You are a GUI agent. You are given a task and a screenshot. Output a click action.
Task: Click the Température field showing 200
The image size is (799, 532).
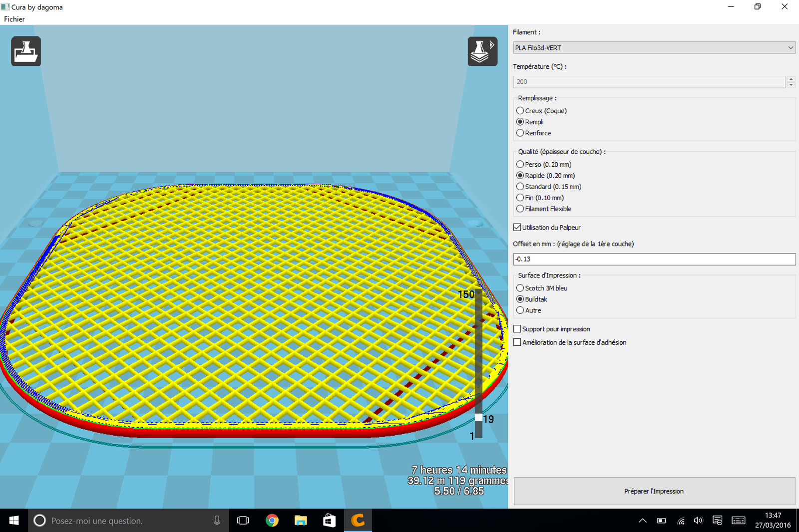[x=649, y=82]
